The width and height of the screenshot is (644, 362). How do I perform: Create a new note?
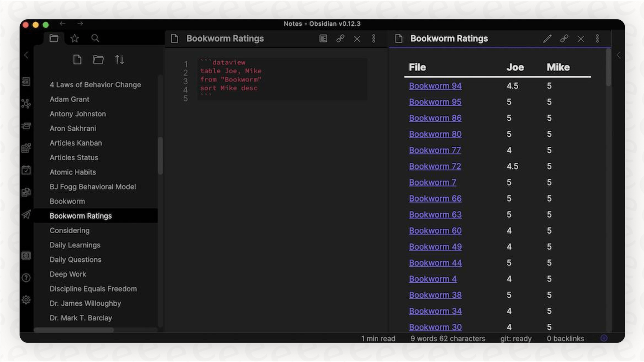(x=77, y=59)
